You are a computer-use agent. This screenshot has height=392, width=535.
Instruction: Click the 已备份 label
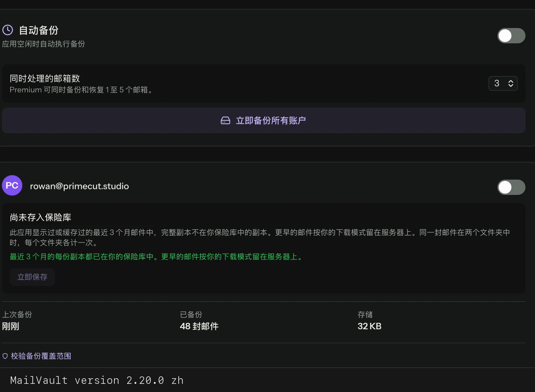tap(191, 315)
